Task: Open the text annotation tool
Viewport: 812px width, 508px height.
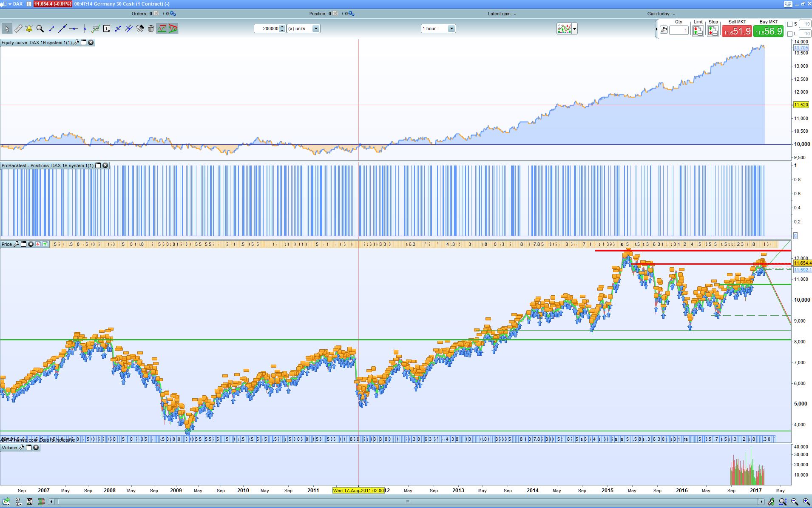Action: coord(107,29)
